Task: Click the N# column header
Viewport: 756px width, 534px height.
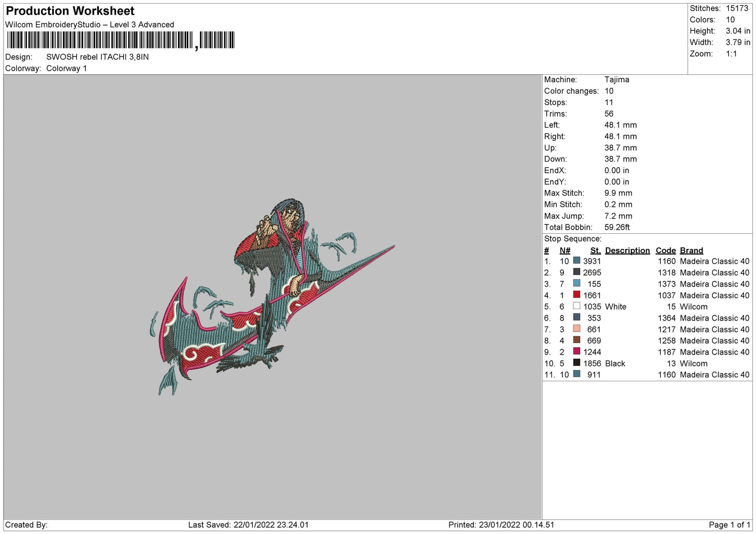Action: click(x=565, y=251)
